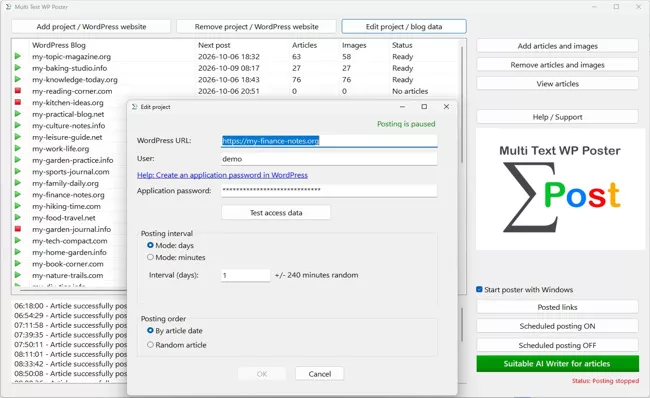The image size is (650, 398).
Task: Maximize the Edit project dialog
Action: point(424,107)
